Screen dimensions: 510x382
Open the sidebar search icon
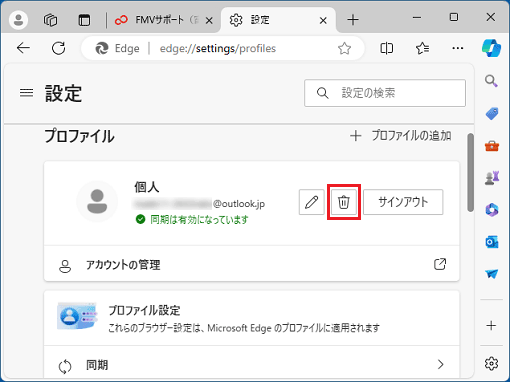point(491,81)
